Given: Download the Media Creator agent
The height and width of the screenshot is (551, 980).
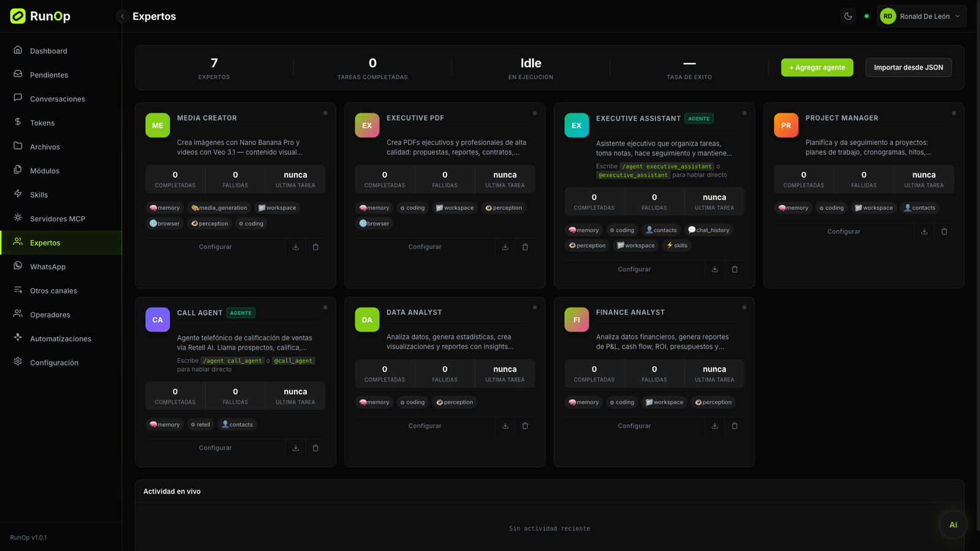Looking at the screenshot, I should [x=296, y=247].
